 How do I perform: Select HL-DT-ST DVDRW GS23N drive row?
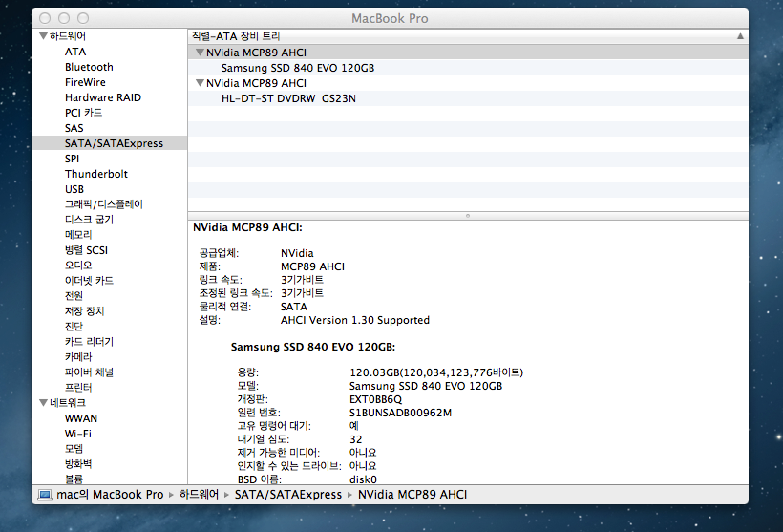click(x=288, y=98)
